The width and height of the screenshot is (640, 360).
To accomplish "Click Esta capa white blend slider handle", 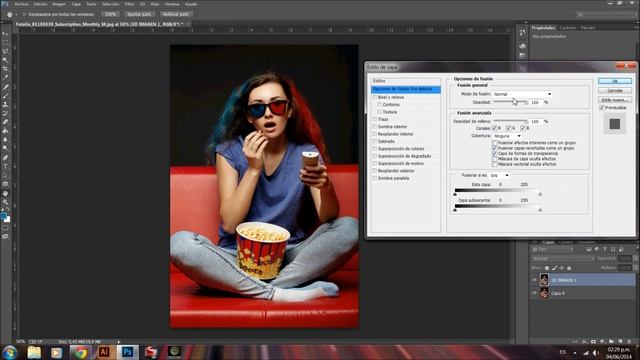I will point(540,194).
